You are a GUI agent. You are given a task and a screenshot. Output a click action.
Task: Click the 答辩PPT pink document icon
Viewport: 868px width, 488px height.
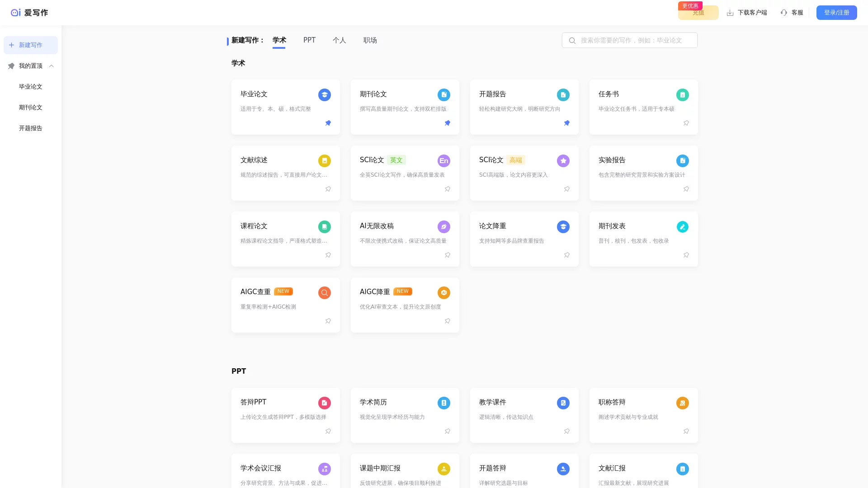[324, 403]
